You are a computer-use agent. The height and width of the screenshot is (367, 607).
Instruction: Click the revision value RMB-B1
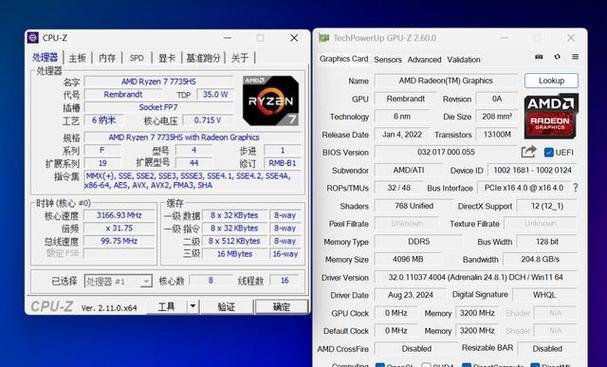[282, 163]
